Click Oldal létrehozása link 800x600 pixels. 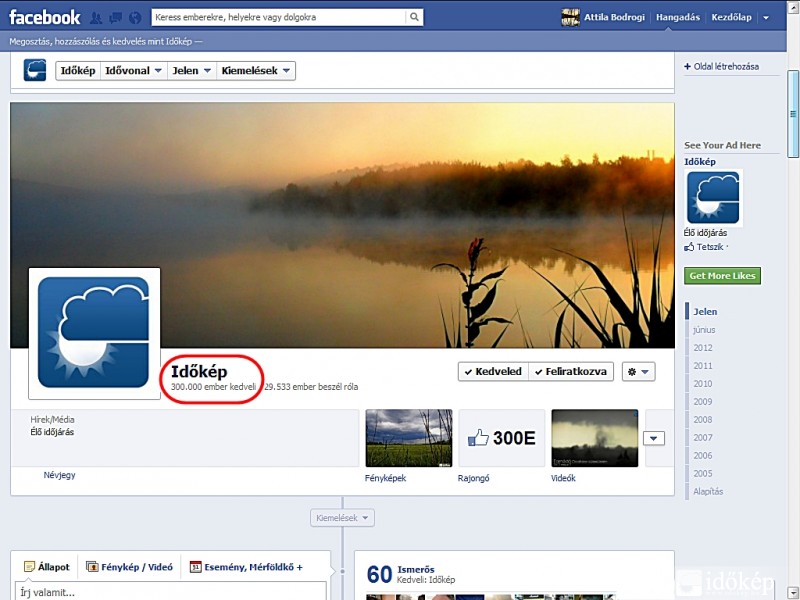[726, 66]
